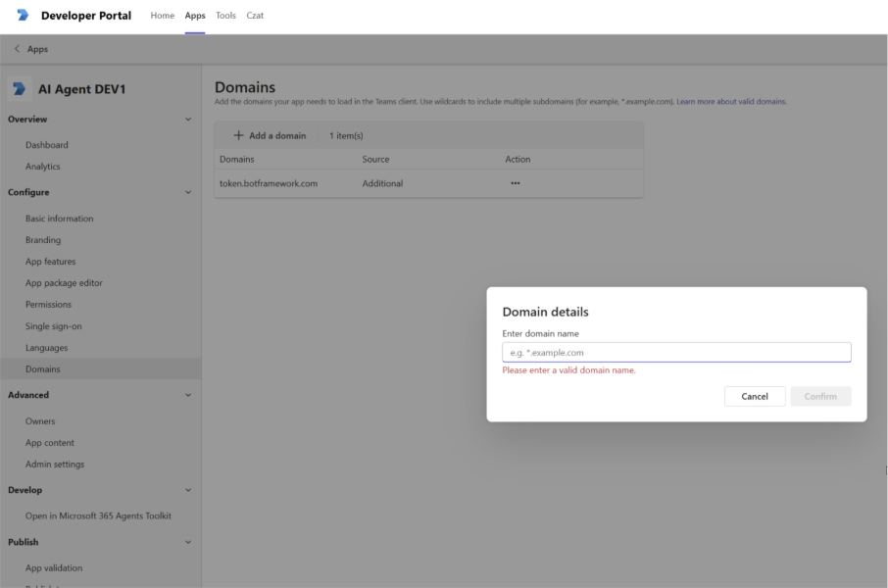Open Learn more about valid domains link

pyautogui.click(x=731, y=102)
